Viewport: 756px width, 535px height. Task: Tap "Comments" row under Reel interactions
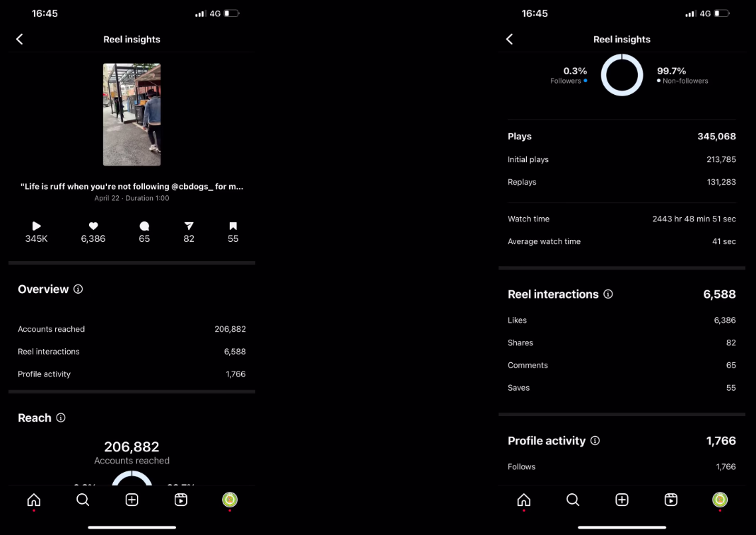[622, 365]
